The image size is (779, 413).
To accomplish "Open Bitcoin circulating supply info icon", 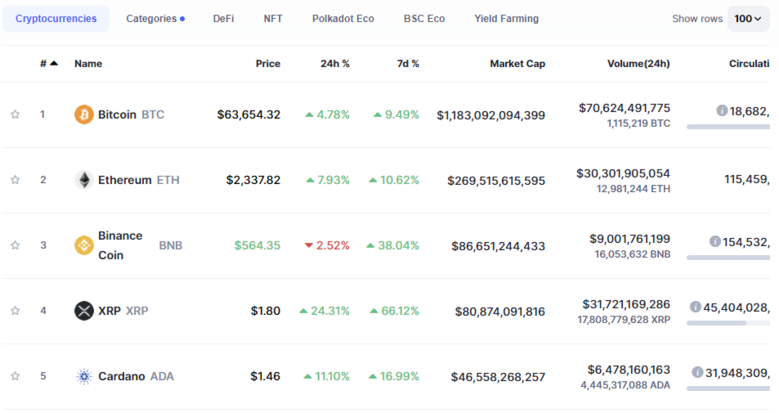I will pos(721,110).
